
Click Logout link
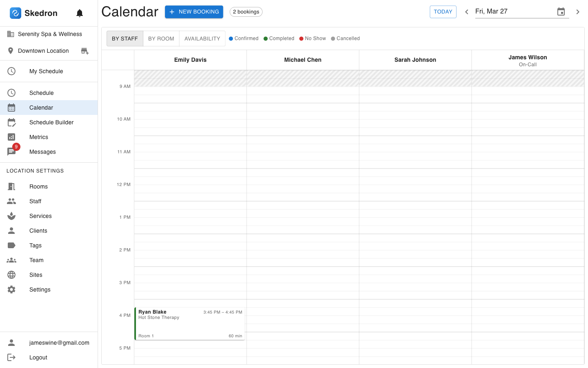[49, 357]
